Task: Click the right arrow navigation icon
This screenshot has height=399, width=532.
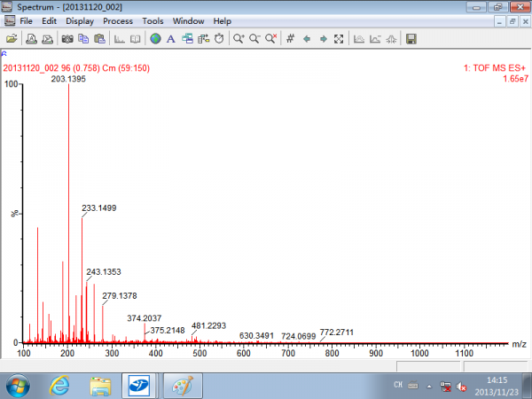Action: pos(323,39)
